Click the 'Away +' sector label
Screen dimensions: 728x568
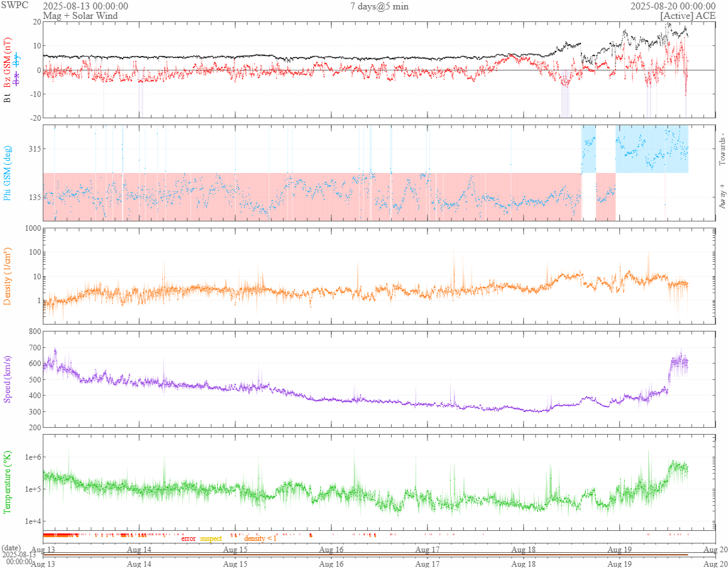tap(722, 196)
